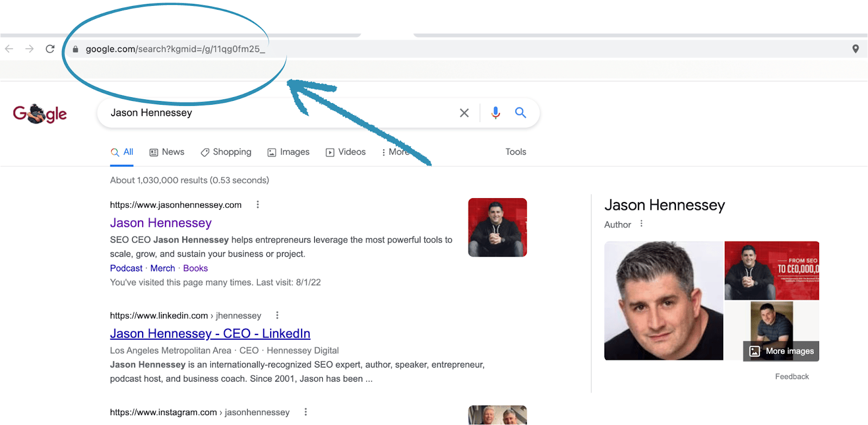Click the More images button
The width and height of the screenshot is (868, 425).
tap(781, 351)
